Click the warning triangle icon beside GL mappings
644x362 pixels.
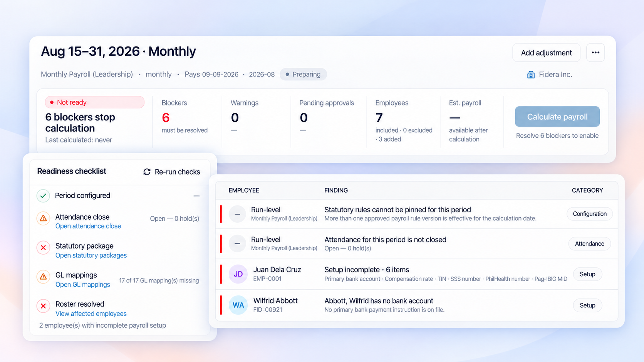point(43,277)
